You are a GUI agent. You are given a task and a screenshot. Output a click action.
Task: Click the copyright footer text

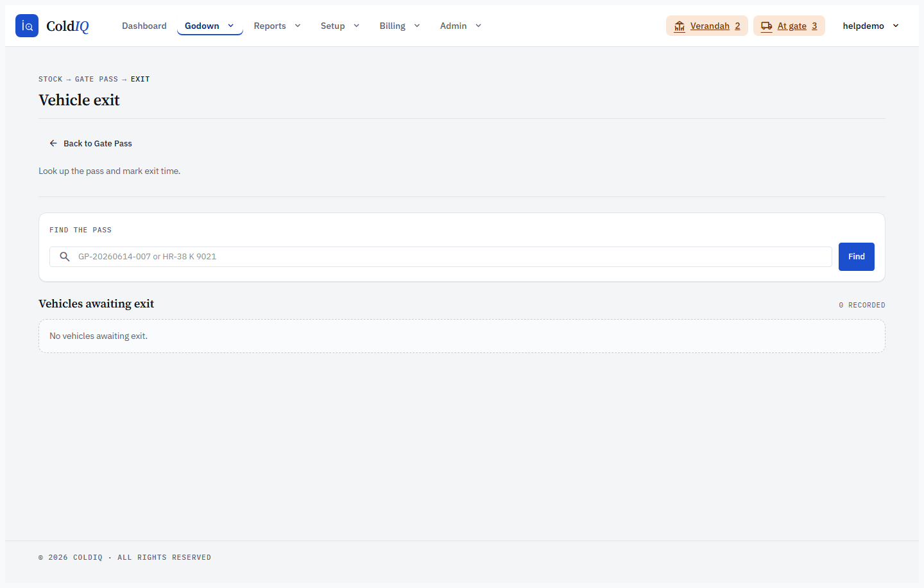(124, 557)
